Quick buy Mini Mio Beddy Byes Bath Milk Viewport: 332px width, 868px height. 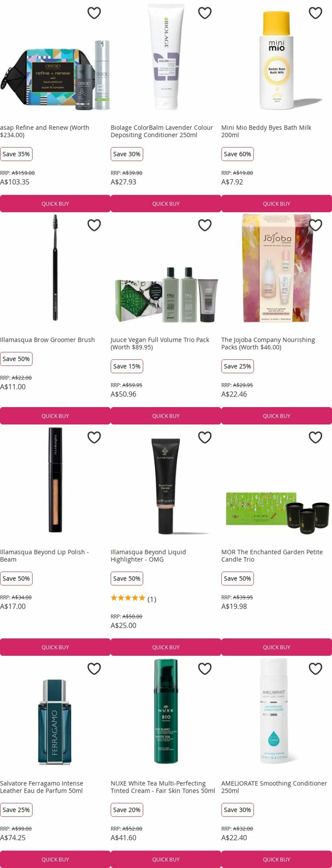(x=276, y=203)
